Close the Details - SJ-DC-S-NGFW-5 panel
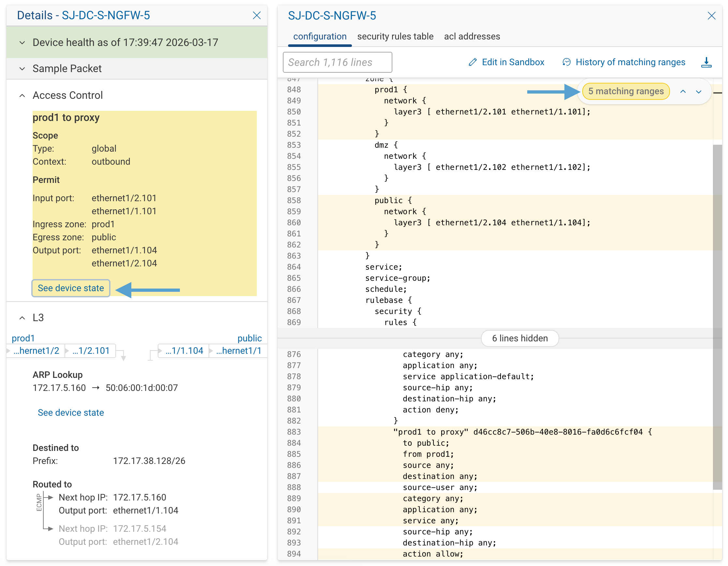728x566 pixels. click(x=256, y=15)
